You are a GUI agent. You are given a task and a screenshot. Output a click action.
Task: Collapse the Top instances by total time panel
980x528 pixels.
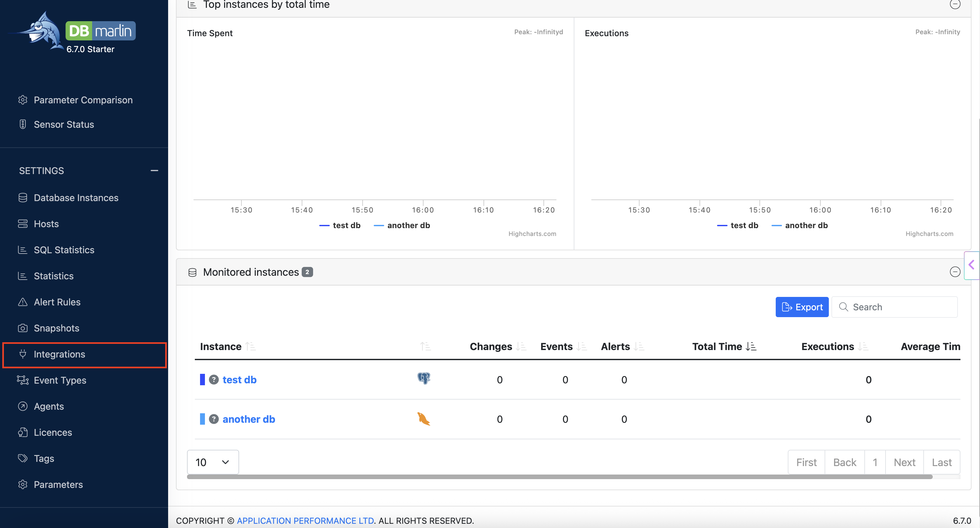tap(955, 4)
